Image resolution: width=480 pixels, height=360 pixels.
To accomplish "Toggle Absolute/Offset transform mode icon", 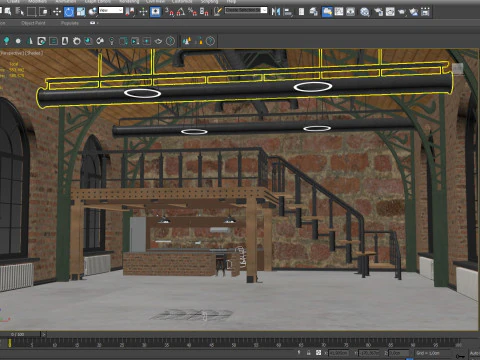I will click(318, 352).
